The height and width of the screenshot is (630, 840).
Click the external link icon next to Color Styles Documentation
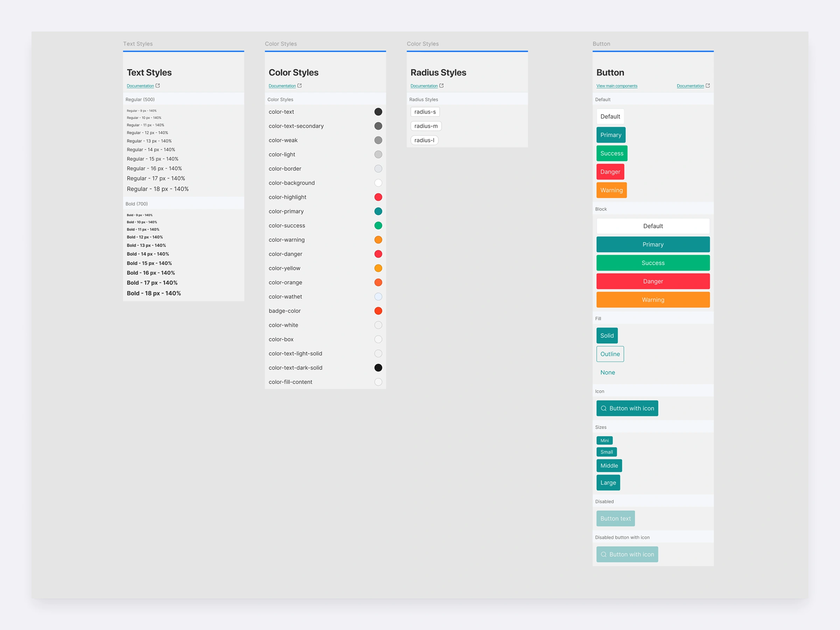tap(300, 86)
